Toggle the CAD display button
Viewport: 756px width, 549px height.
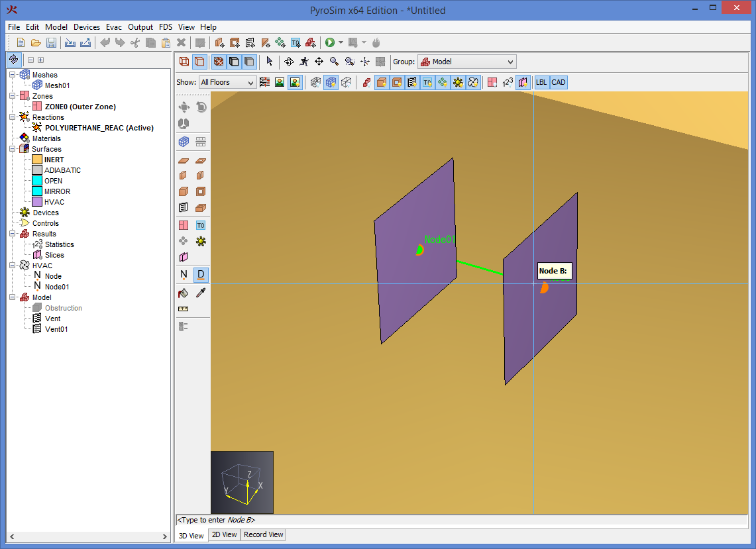(x=559, y=82)
